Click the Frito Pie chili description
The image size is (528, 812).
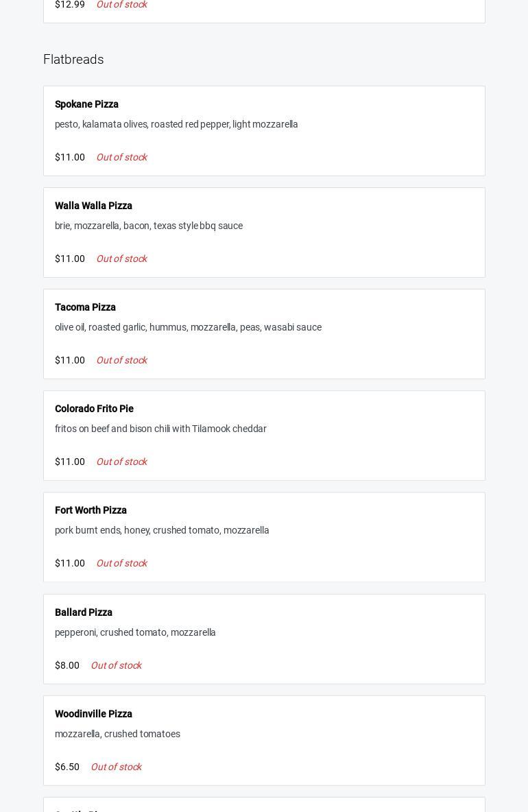tap(160, 429)
